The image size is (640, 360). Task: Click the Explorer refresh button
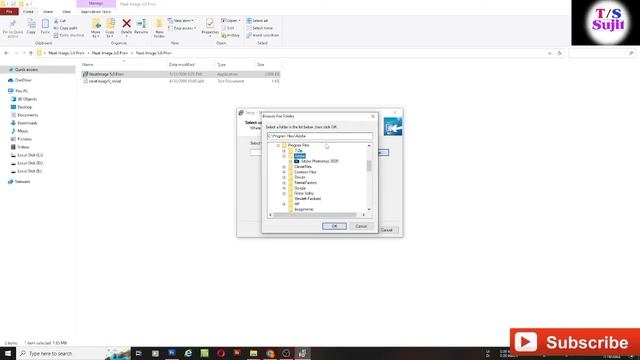point(560,53)
